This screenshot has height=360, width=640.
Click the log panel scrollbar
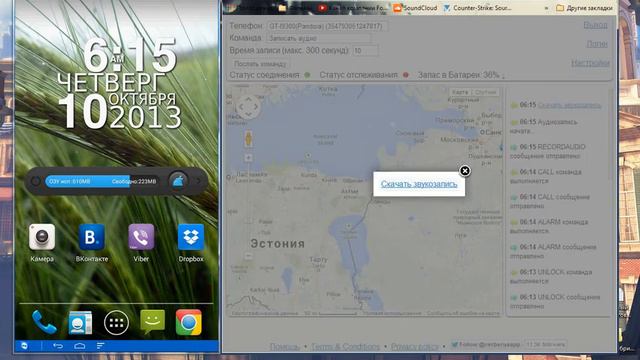click(611, 135)
